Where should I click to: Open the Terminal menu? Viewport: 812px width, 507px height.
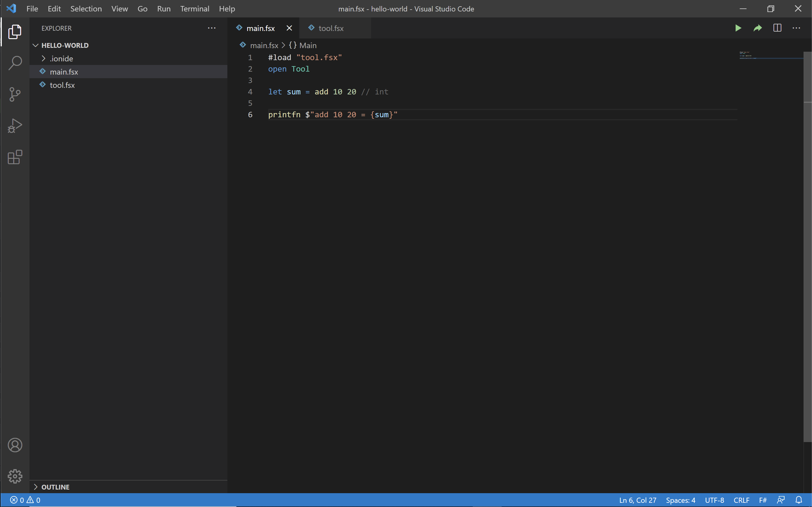195,9
